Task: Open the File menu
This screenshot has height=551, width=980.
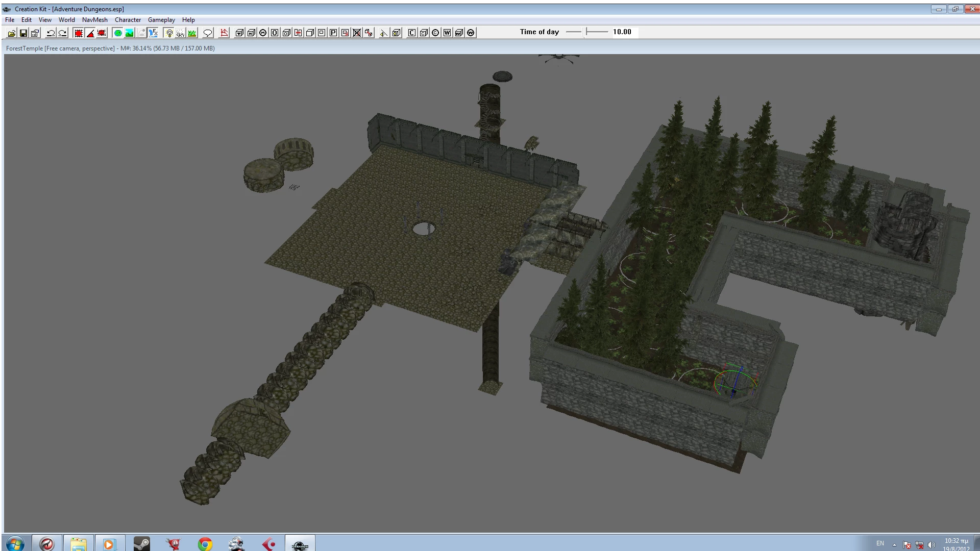Action: point(10,20)
